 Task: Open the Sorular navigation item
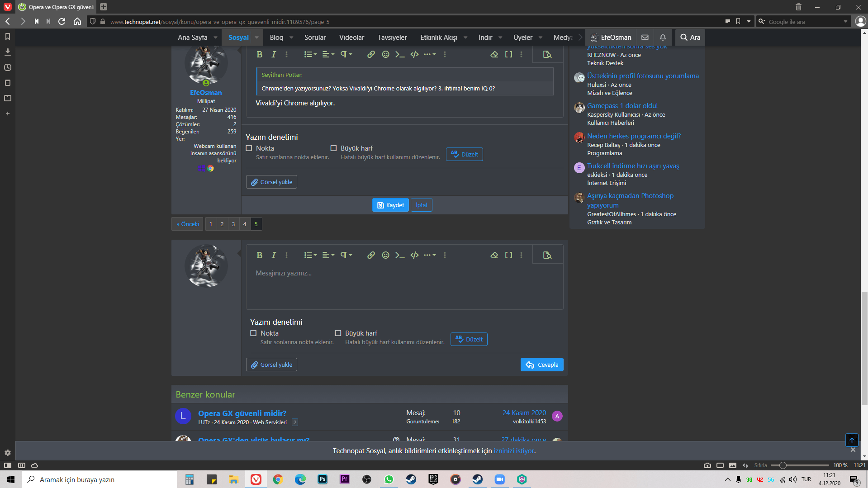point(315,38)
